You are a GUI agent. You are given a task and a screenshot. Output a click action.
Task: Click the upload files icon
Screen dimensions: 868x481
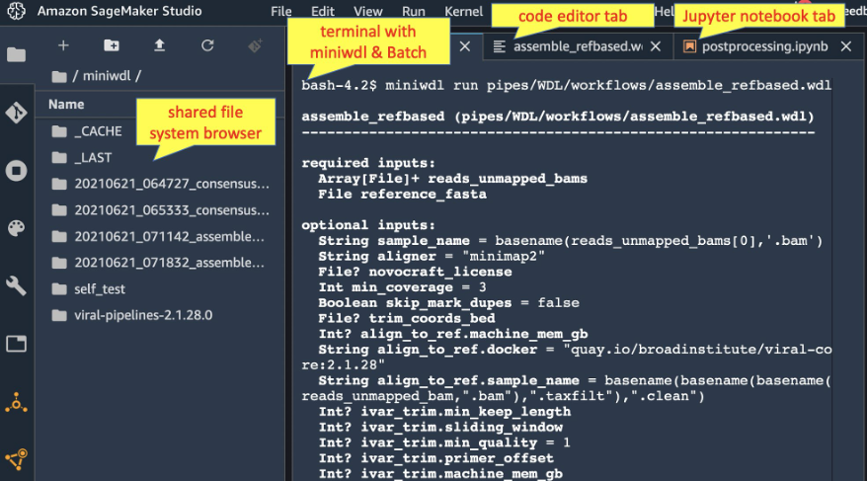pos(159,45)
